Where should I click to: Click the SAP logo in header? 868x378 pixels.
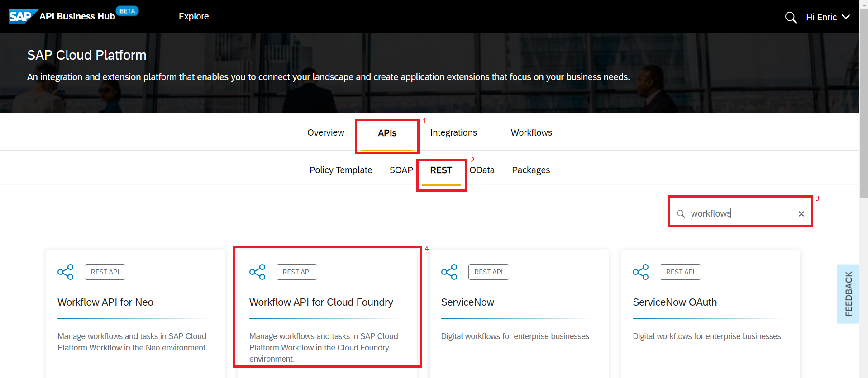tap(23, 16)
